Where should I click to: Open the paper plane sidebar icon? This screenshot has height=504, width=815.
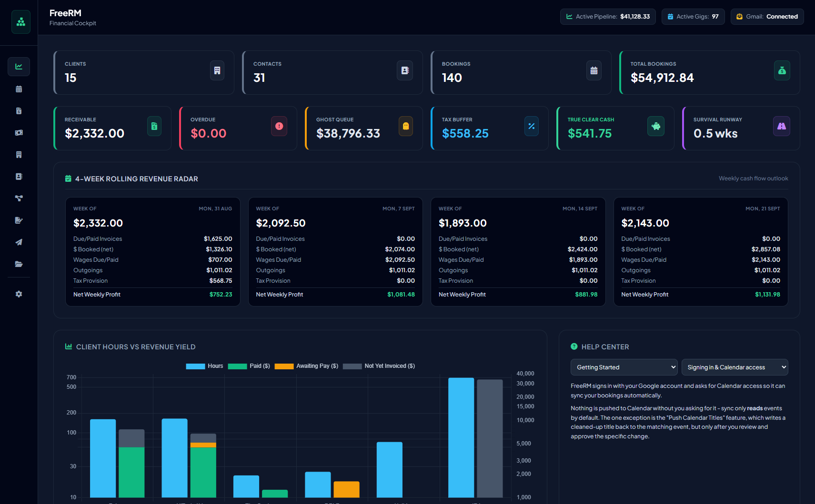[19, 242]
